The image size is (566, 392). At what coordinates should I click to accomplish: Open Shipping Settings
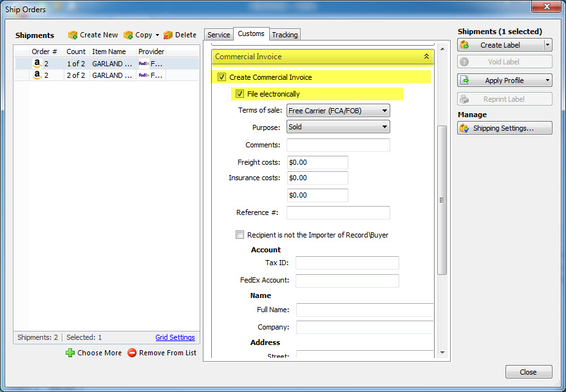pyautogui.click(x=504, y=128)
